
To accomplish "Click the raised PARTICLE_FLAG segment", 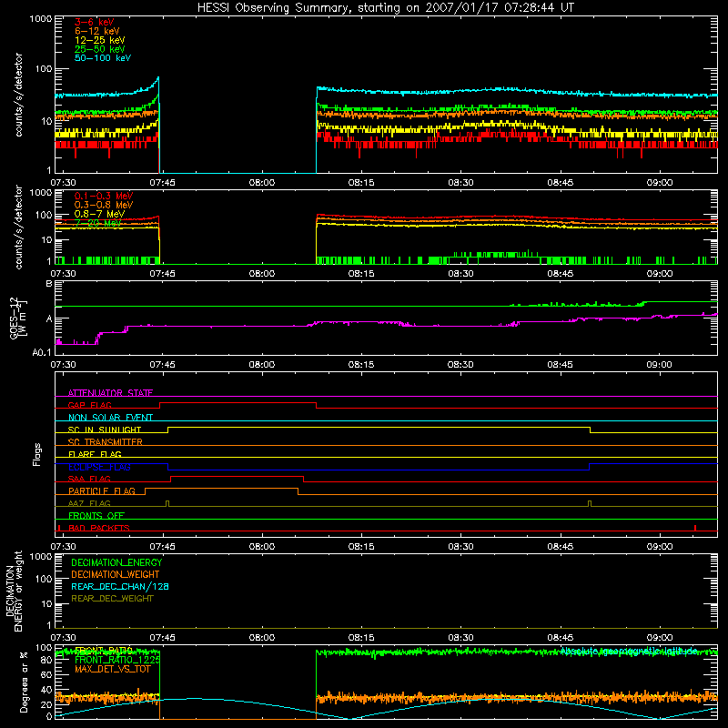I will pyautogui.click(x=221, y=489).
